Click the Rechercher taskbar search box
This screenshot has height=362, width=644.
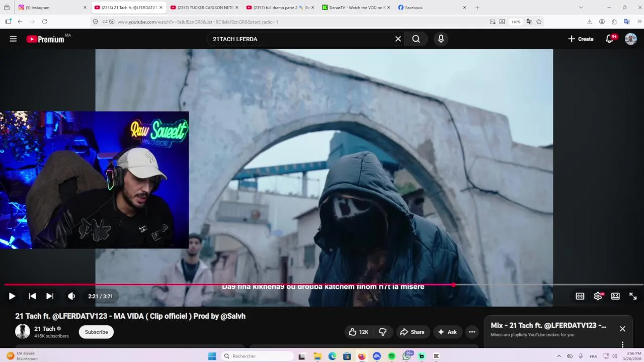(258, 356)
